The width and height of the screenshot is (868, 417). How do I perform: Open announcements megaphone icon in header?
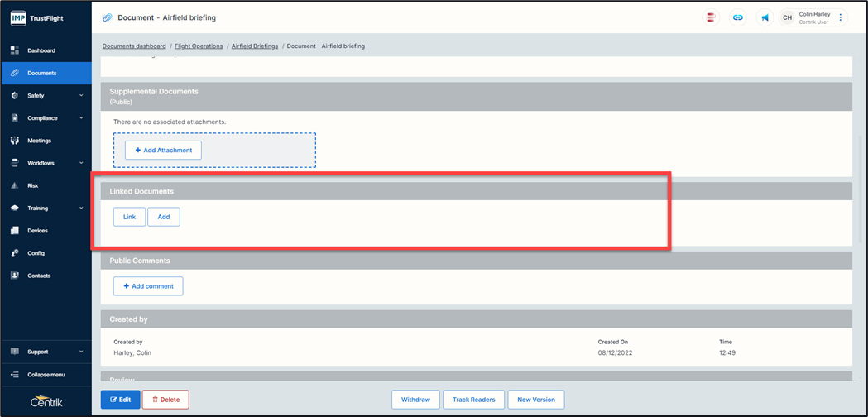(x=765, y=17)
